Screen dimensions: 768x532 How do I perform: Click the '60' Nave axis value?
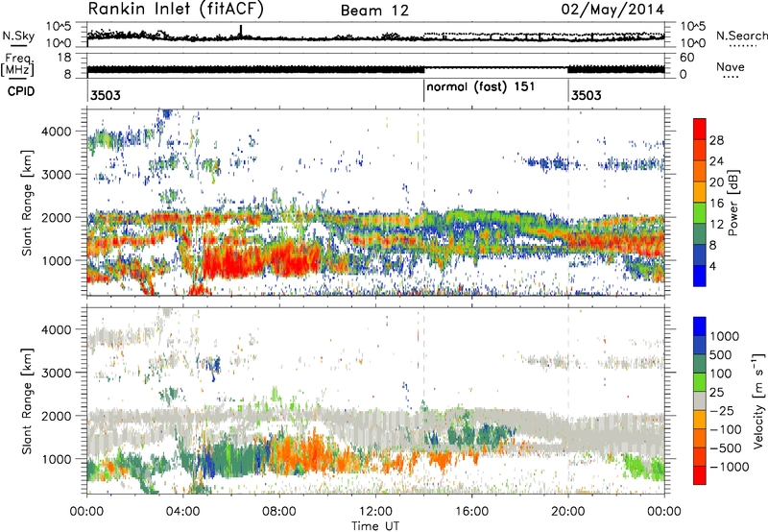tap(686, 58)
